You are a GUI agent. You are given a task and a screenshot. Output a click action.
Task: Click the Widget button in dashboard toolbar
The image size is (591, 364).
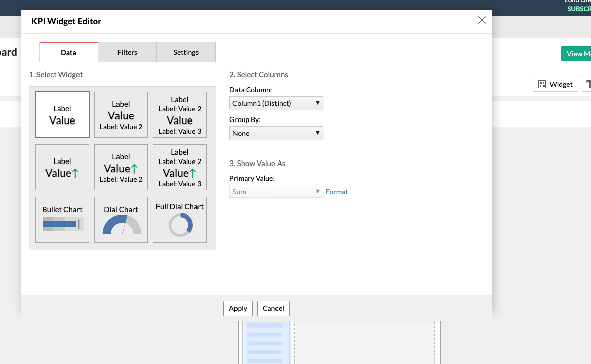556,84
